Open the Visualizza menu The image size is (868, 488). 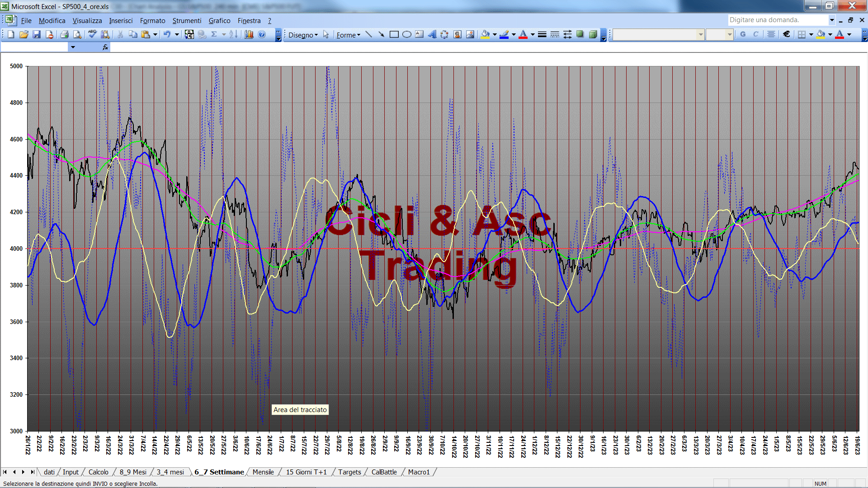[87, 21]
